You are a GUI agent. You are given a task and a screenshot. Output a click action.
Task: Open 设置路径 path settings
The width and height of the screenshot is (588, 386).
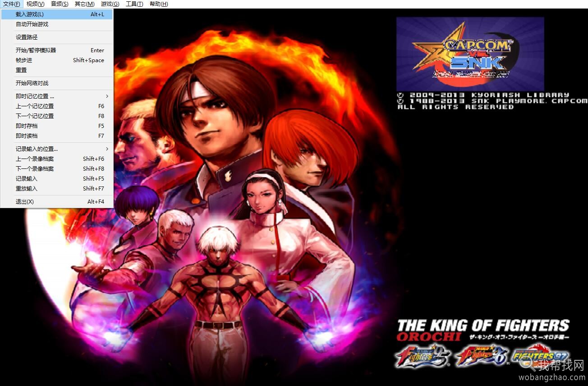57,37
